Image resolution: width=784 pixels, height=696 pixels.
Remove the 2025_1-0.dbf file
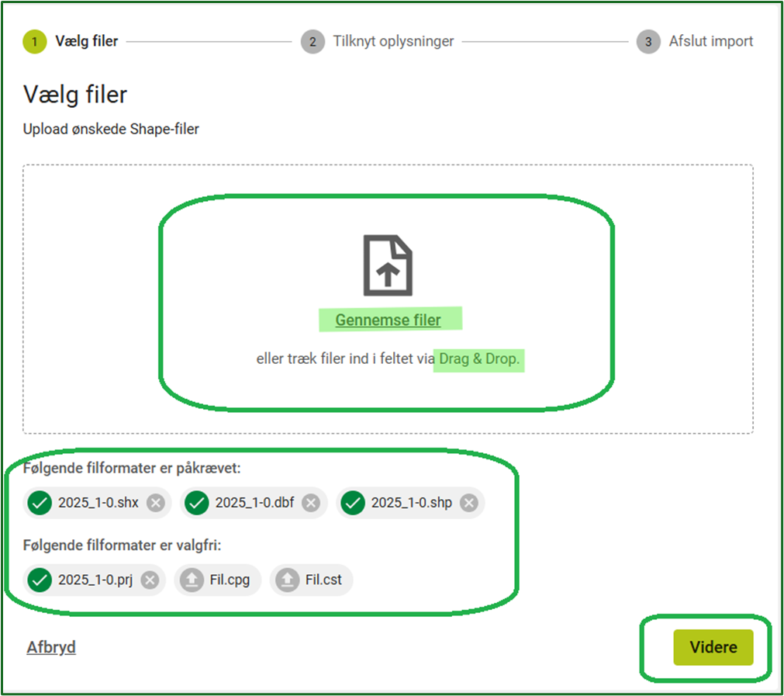coord(311,503)
